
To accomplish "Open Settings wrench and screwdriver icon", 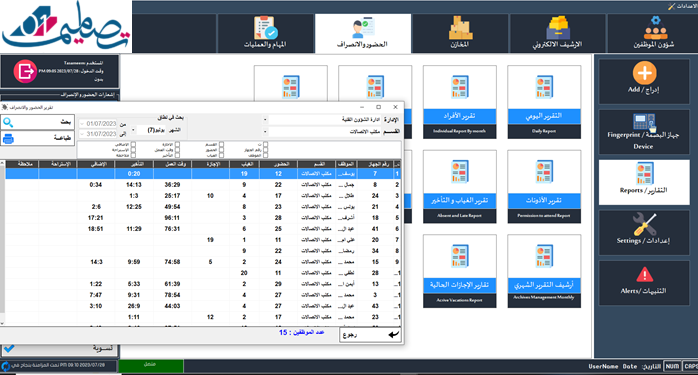I will point(644,224).
